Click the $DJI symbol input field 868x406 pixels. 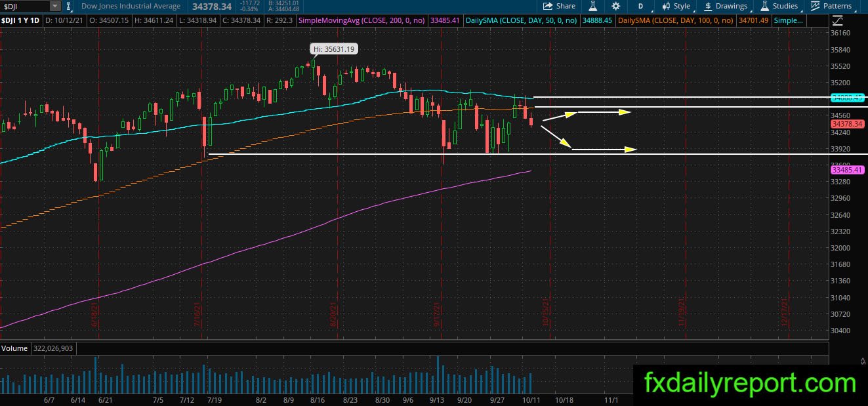[x=24, y=6]
